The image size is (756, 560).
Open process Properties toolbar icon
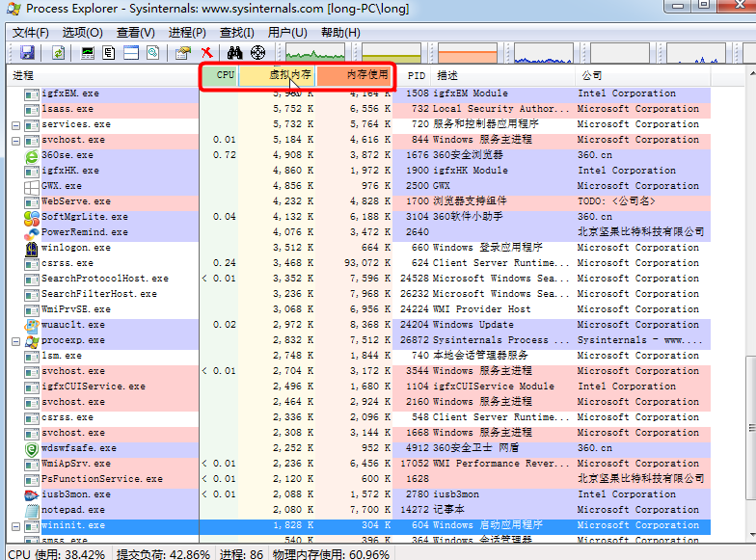(x=183, y=52)
